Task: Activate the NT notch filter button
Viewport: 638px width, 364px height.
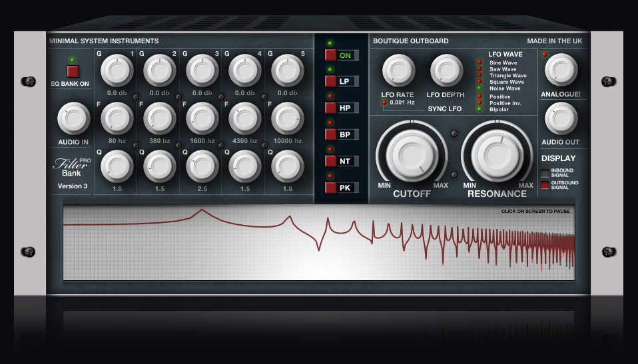Action: coord(331,161)
